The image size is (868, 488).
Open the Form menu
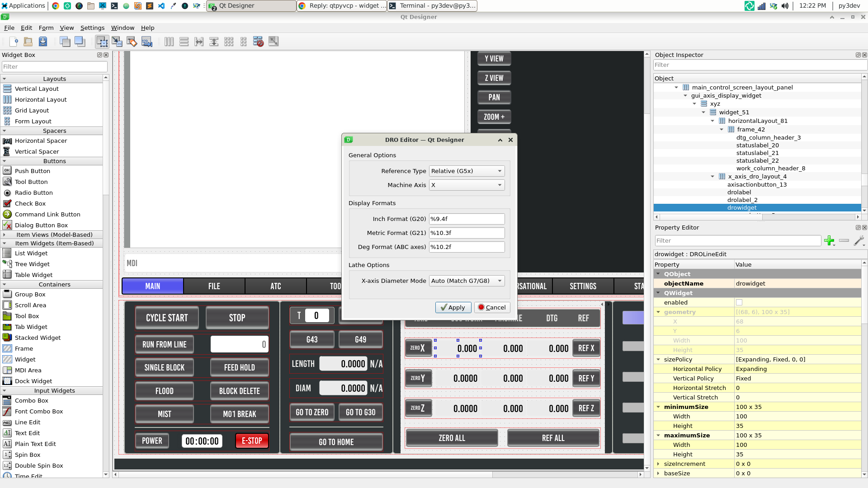[46, 28]
